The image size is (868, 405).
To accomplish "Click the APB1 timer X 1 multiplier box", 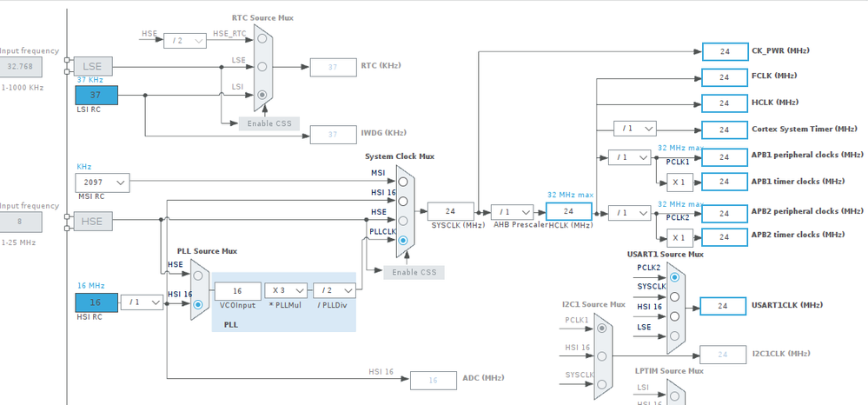I will (x=679, y=182).
